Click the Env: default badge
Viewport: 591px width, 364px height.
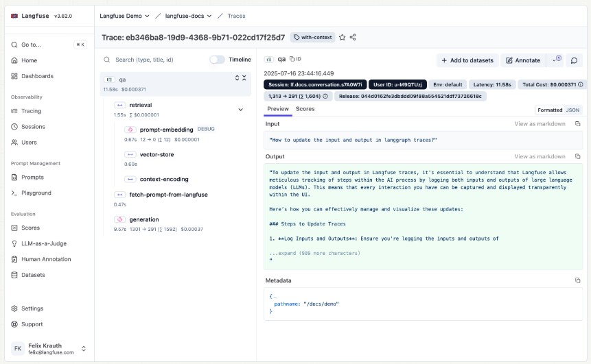(448, 85)
